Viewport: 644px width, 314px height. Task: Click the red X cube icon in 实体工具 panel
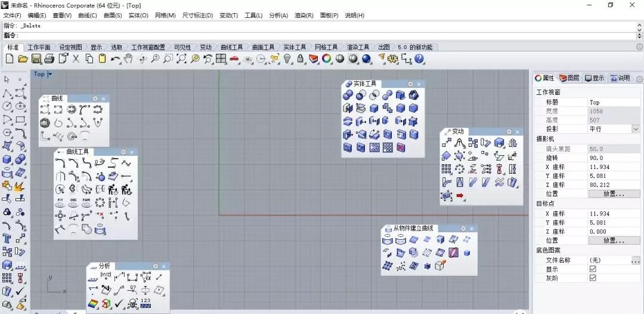coord(401,147)
